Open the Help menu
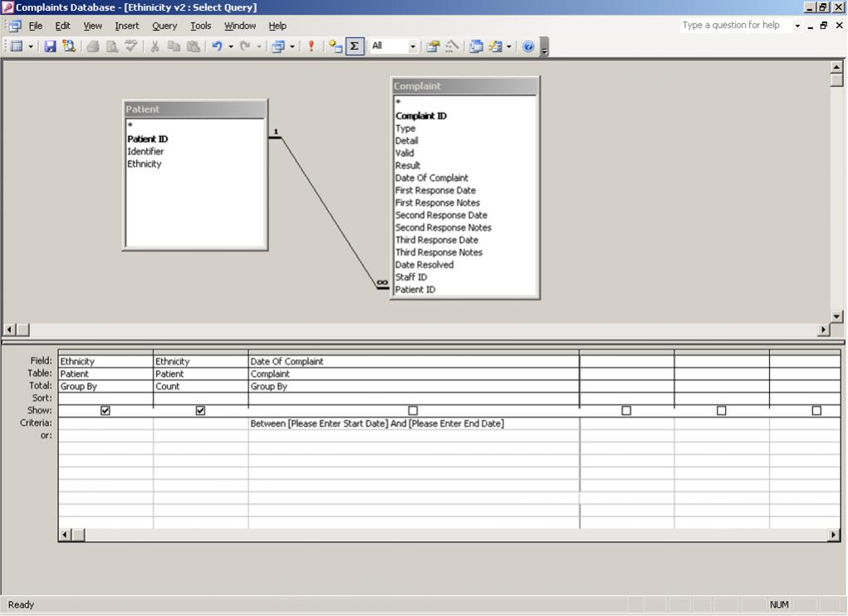Image resolution: width=848 pixels, height=616 pixels. click(x=277, y=26)
